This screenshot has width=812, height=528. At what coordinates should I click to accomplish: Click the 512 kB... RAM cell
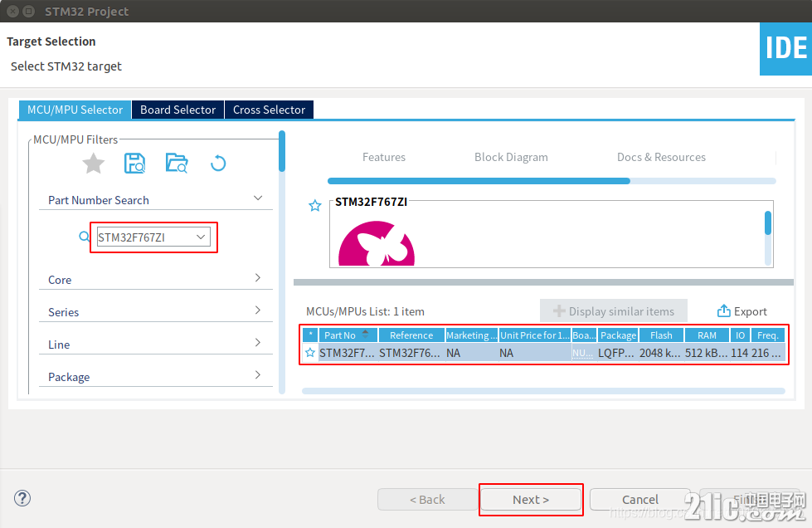707,353
